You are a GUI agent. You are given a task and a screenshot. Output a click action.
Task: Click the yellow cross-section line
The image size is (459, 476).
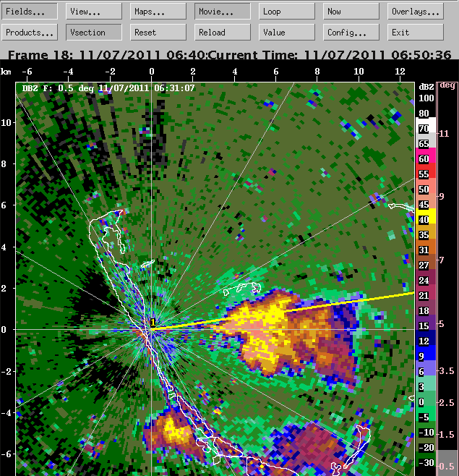click(x=283, y=311)
